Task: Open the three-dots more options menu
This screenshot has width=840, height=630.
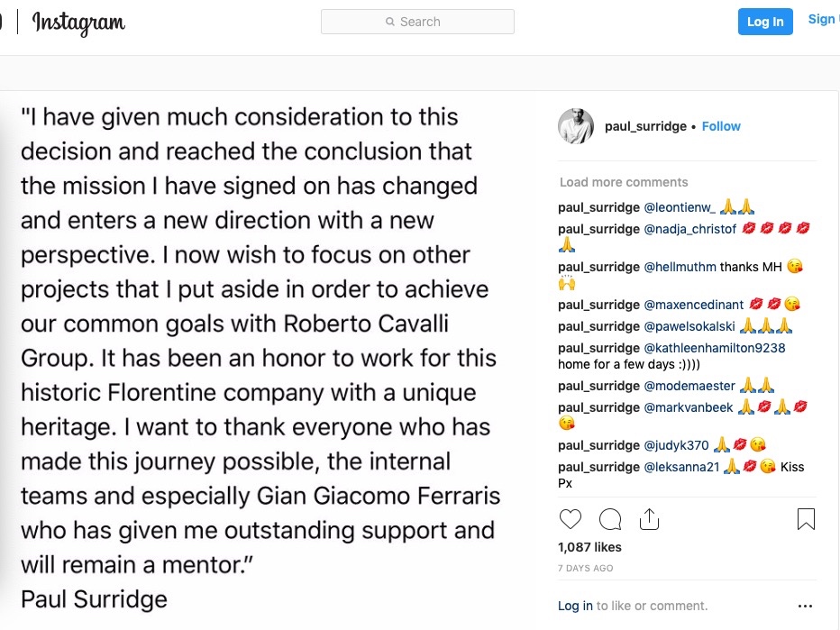Action: tap(805, 607)
